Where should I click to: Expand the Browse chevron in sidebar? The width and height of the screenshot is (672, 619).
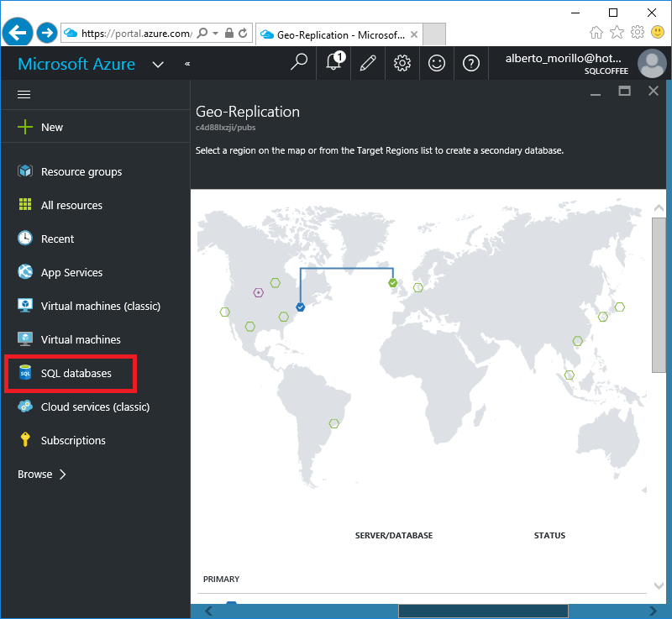(x=62, y=475)
